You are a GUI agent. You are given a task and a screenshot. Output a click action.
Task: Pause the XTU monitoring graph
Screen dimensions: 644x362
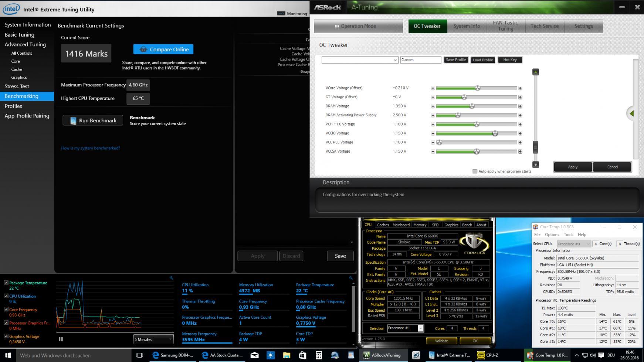pos(61,339)
